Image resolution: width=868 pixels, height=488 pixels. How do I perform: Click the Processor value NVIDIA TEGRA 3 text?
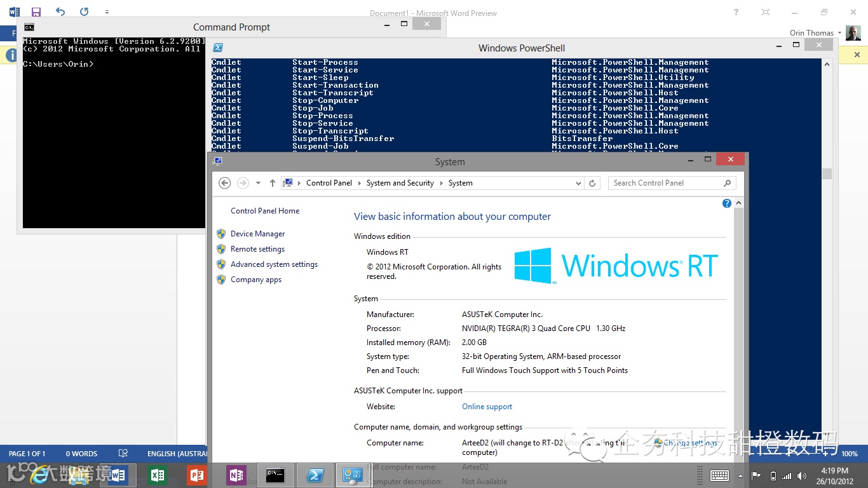click(543, 329)
